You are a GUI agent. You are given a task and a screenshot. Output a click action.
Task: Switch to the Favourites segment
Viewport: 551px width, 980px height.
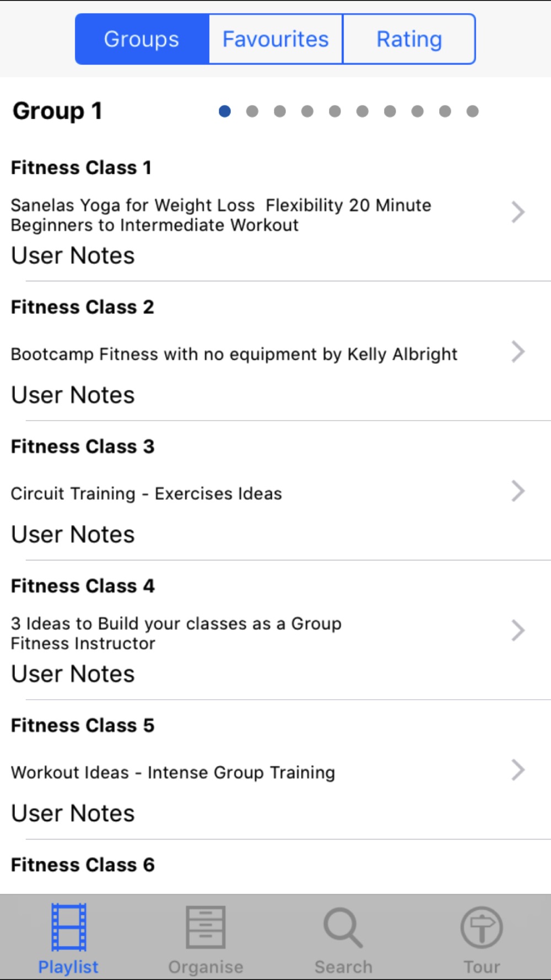275,39
